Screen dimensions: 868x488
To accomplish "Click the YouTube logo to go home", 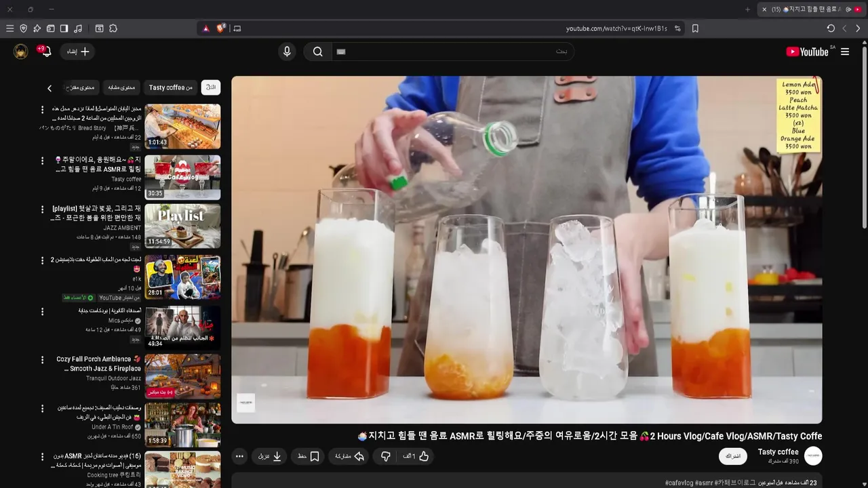I will pos(807,52).
